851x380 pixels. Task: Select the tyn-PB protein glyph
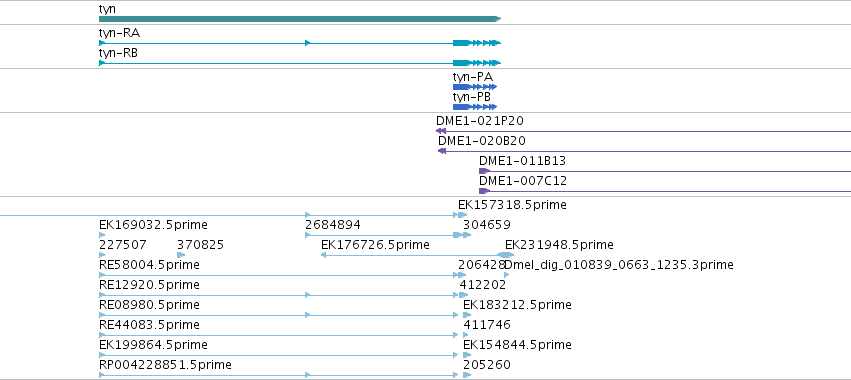[475, 107]
